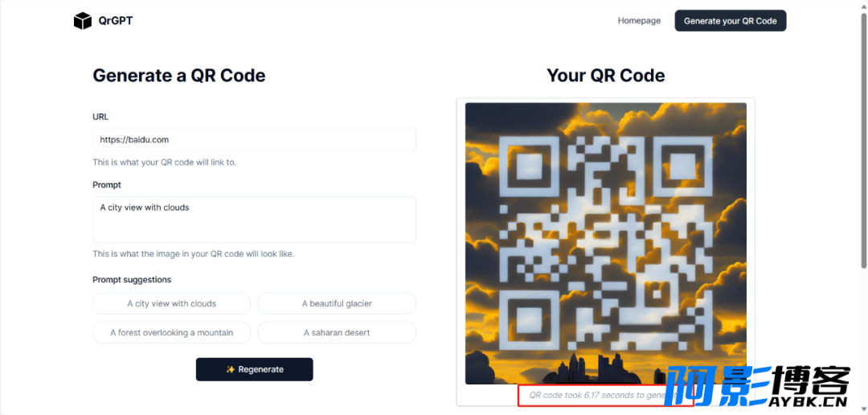Click the generated QR code image
The width and height of the screenshot is (868, 415).
pos(606,243)
